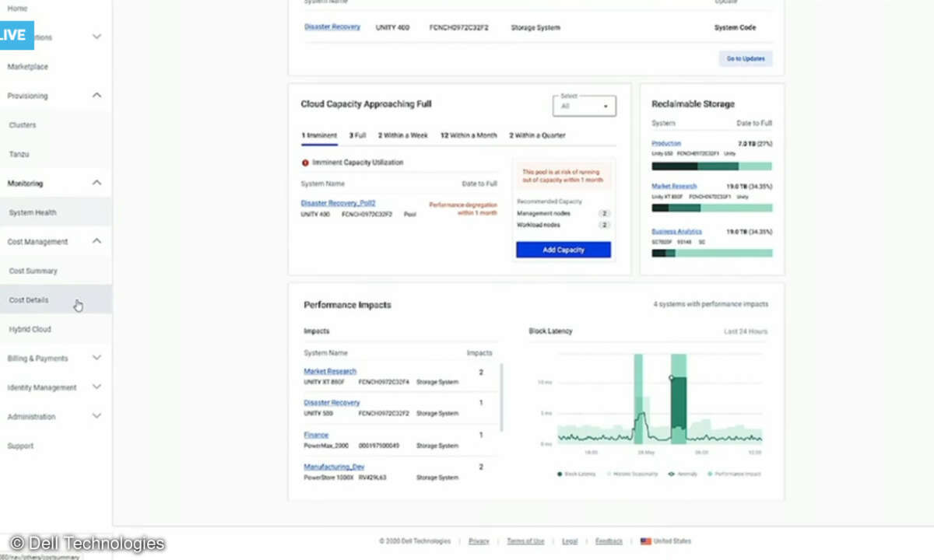Screen dimensions: 934x560
Task: Switch to the 2 Within a Week tab
Action: point(403,135)
